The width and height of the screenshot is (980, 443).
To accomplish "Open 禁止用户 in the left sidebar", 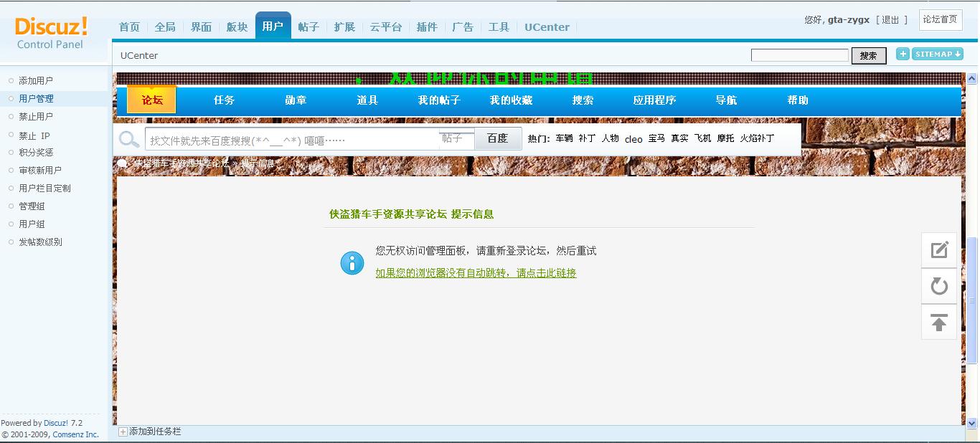I will 36,117.
